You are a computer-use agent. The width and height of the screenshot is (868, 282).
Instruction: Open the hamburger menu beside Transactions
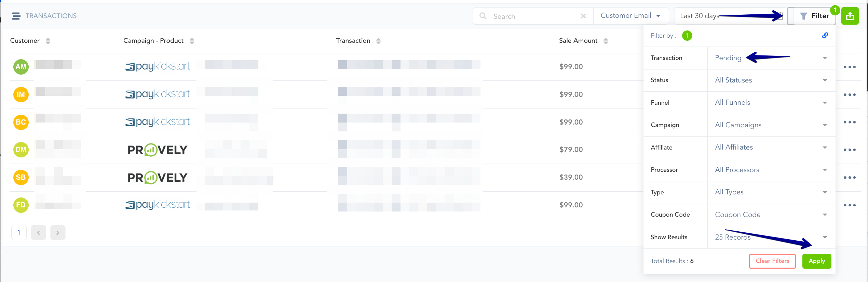(x=16, y=16)
